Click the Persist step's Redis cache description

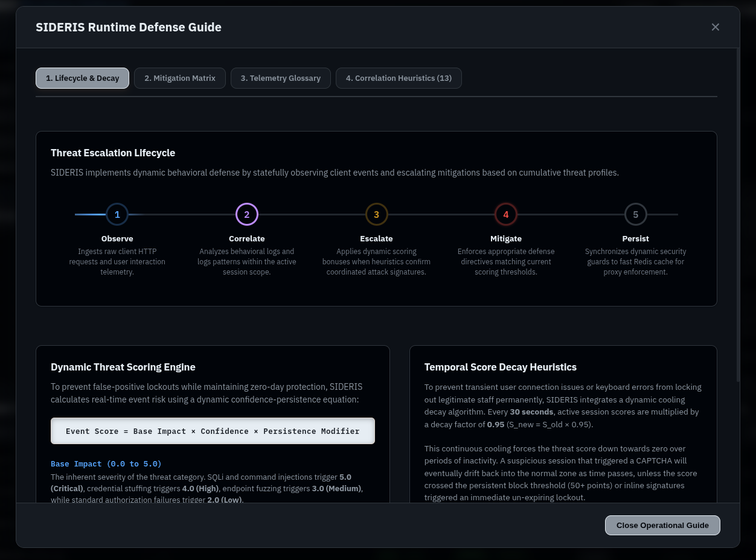click(x=636, y=262)
